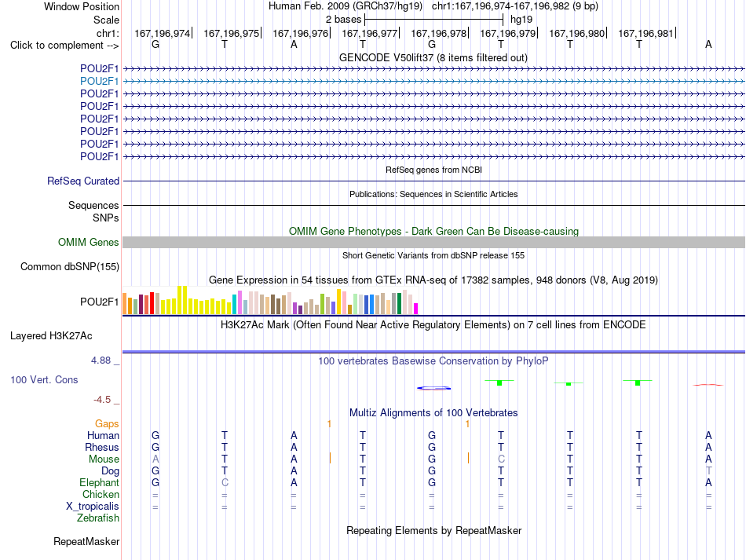Click the blue oval PhyloP conservation marker
This screenshot has width=746, height=560.
point(434,388)
